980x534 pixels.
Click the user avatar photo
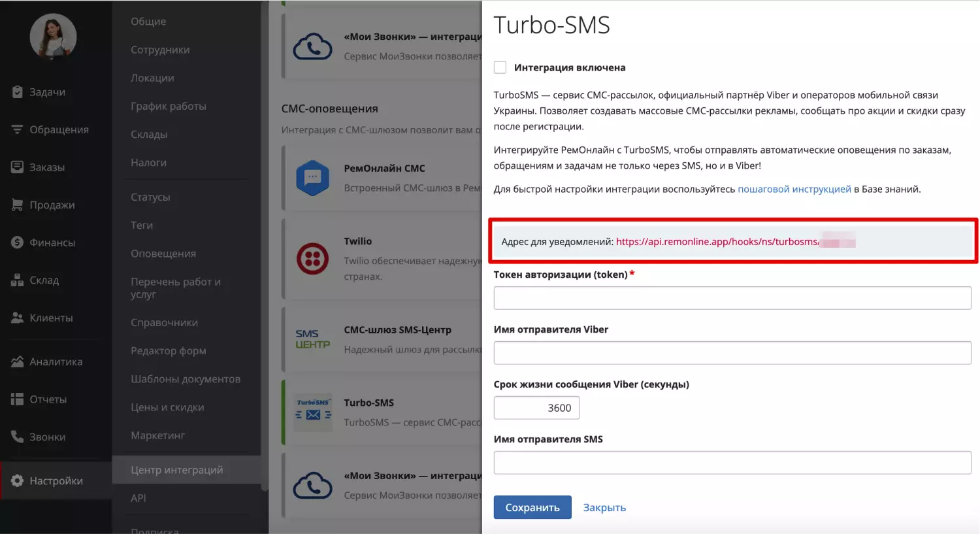click(x=53, y=37)
